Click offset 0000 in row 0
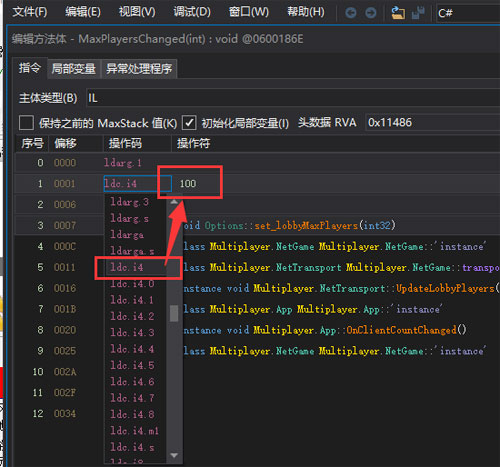Image resolution: width=500 pixels, height=467 pixels. click(65, 163)
